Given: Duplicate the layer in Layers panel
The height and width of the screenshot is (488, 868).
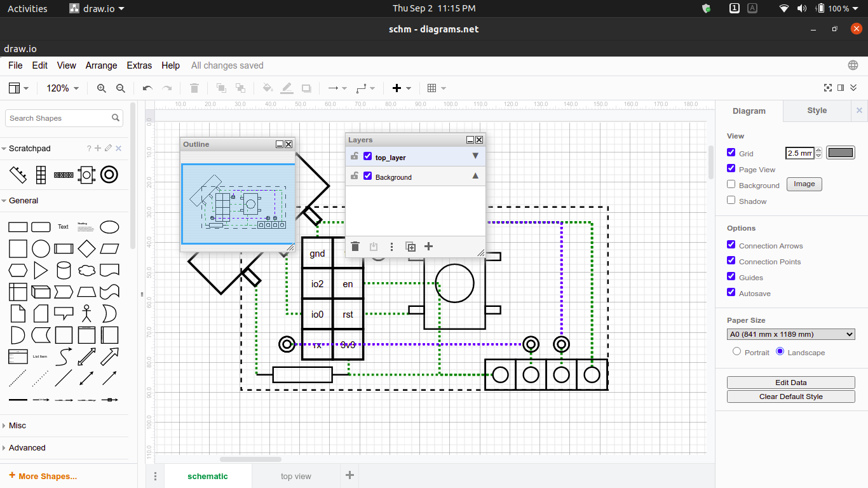Looking at the screenshot, I should click(410, 247).
